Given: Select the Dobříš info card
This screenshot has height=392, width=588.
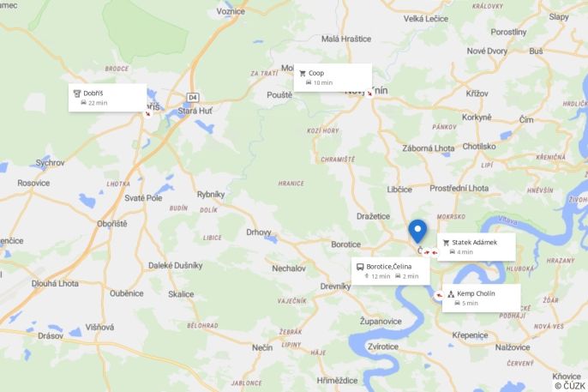Looking at the screenshot, I should coord(107,98).
